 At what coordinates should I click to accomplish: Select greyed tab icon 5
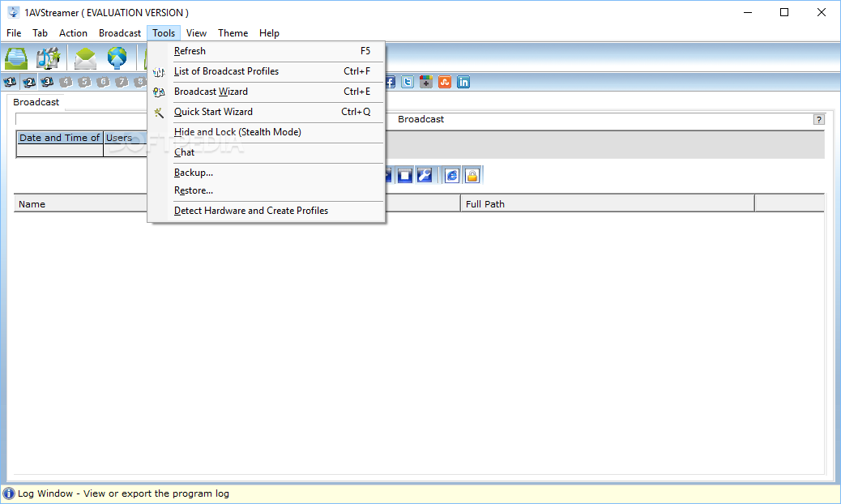(84, 82)
